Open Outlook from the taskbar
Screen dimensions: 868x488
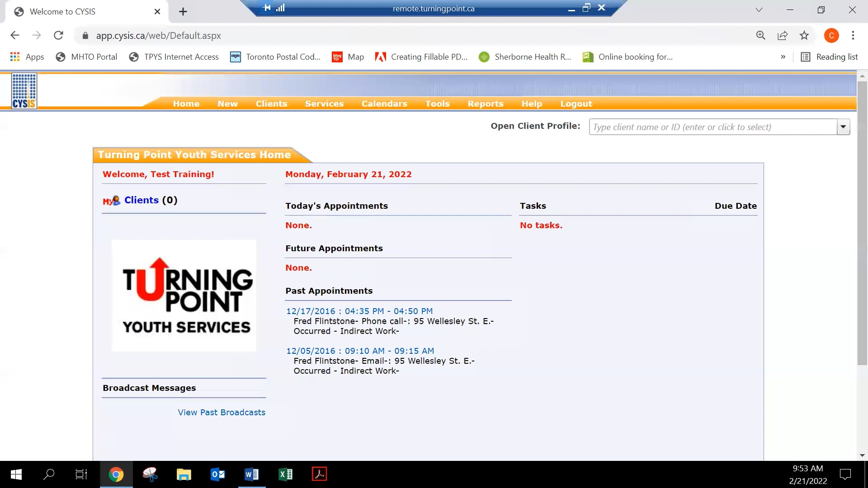[217, 474]
